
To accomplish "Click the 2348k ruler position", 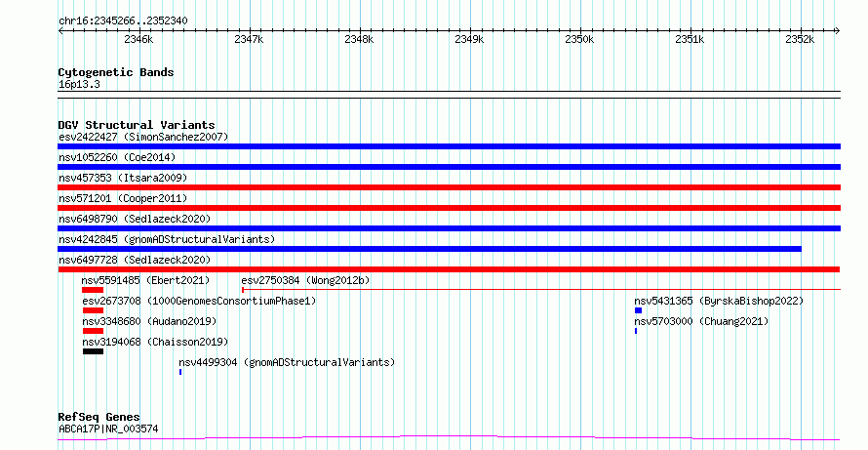I will 359,39.
